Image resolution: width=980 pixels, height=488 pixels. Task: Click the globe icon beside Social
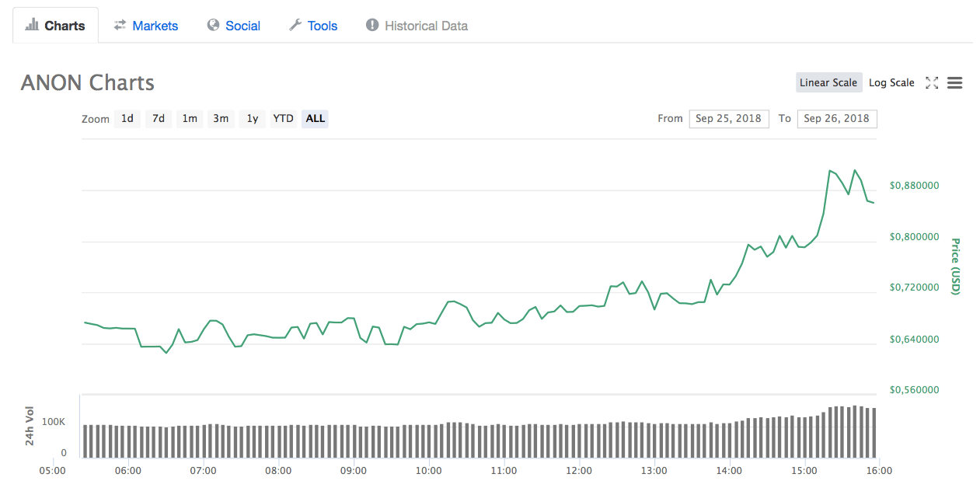213,25
